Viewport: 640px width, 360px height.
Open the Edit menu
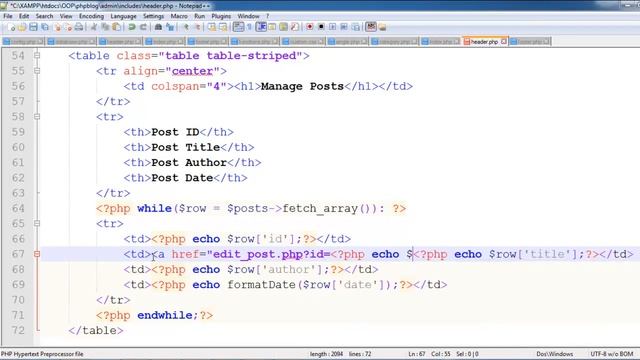coord(24,16)
